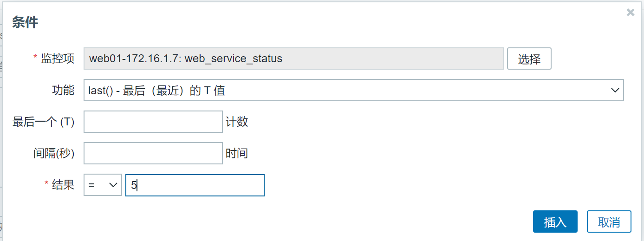
Task: Click the 间隔(秒) label
Action: click(x=54, y=153)
